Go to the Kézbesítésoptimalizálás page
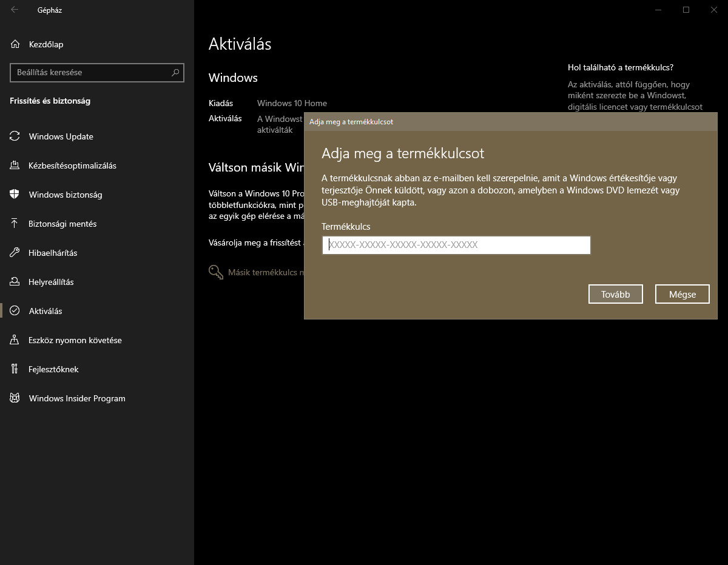This screenshot has height=565, width=728. 97,165
